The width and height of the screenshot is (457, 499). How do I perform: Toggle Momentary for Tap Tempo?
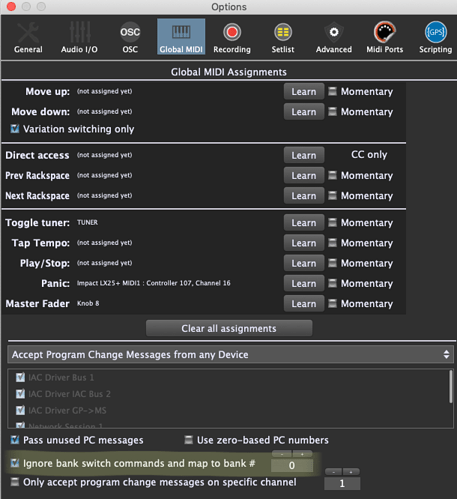332,243
